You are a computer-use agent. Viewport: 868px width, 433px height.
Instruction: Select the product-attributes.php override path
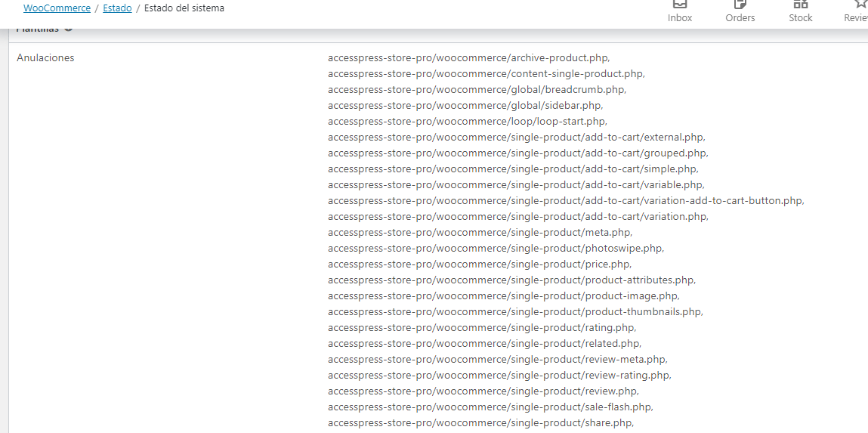[512, 280]
